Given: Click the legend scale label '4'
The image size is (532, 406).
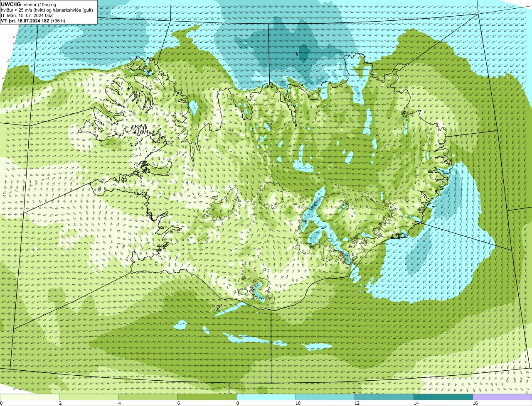Looking at the screenshot, I should (x=119, y=403).
